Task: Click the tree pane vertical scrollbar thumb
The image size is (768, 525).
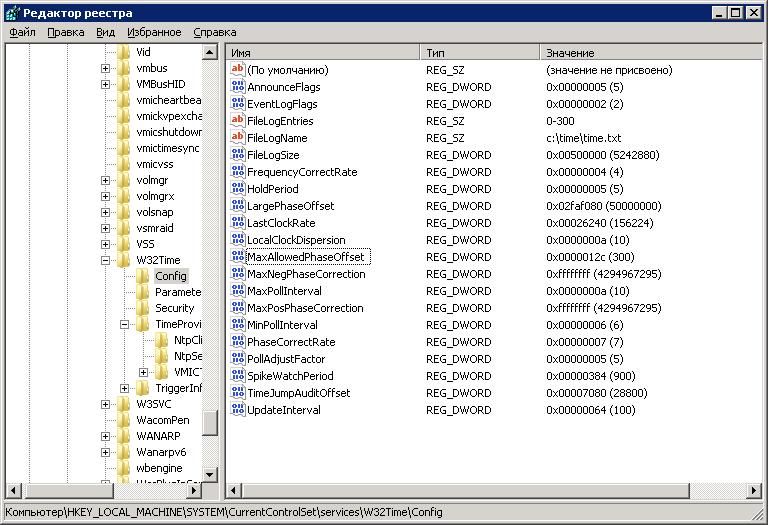Action: point(210,423)
